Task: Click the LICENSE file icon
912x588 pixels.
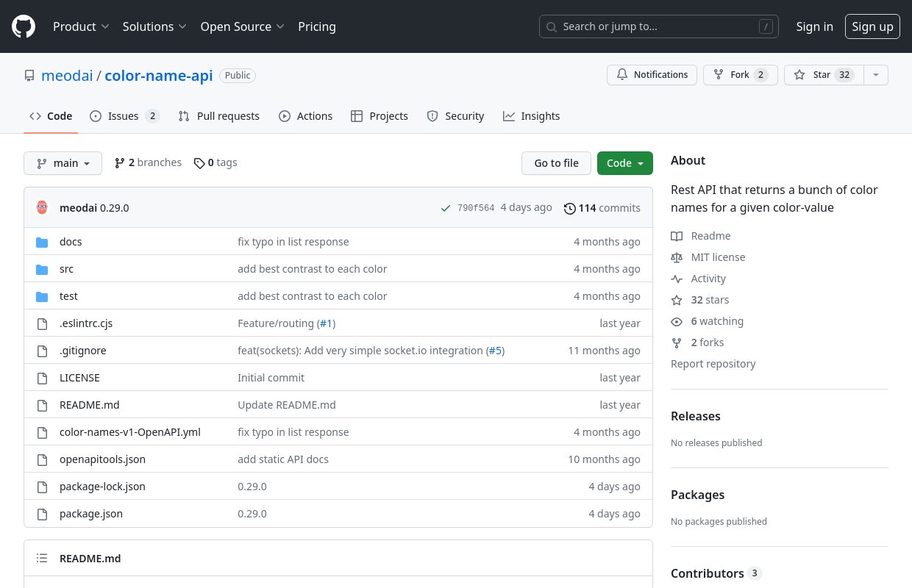Action: pos(42,378)
